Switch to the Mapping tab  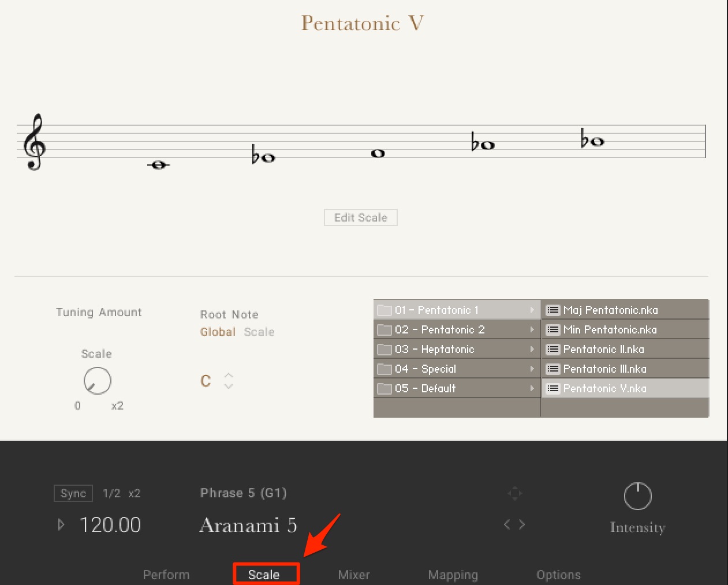(x=453, y=575)
